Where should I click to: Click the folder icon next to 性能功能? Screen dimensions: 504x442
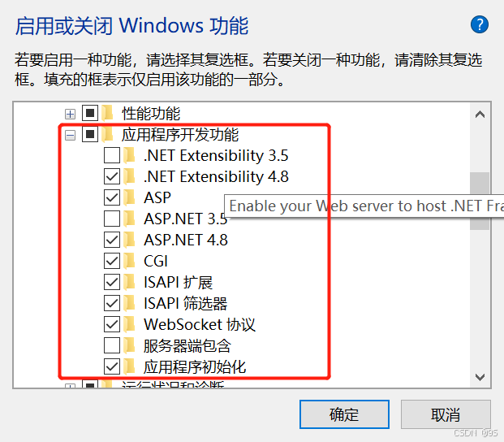[x=108, y=113]
